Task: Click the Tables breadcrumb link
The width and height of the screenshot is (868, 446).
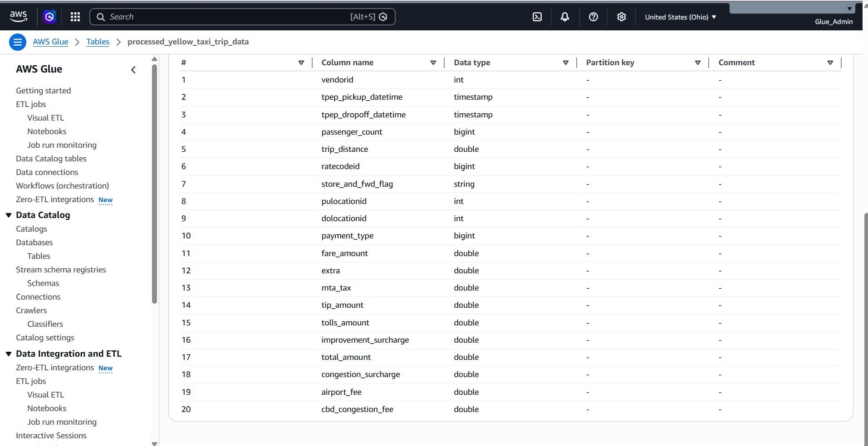Action: point(98,42)
